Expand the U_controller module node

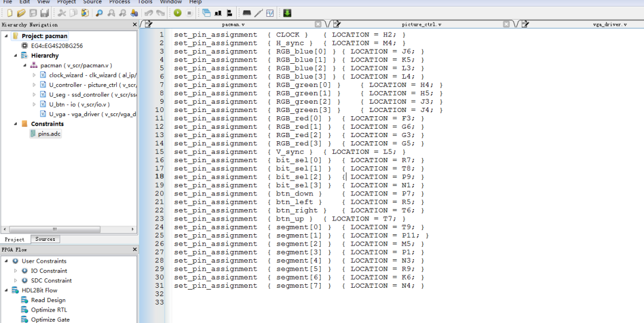point(34,85)
